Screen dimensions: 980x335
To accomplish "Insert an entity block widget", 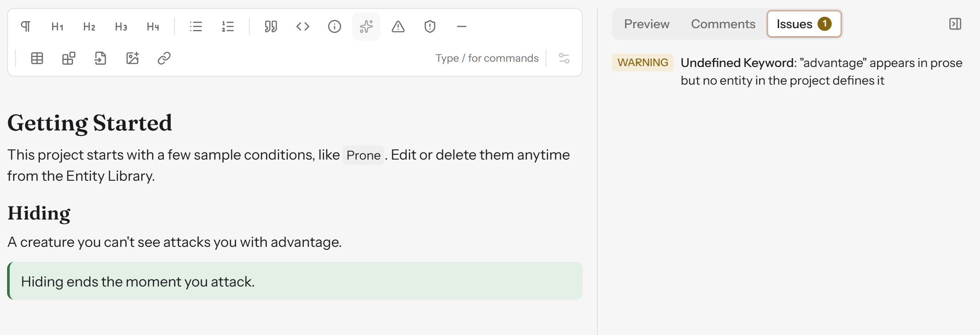I will (69, 58).
